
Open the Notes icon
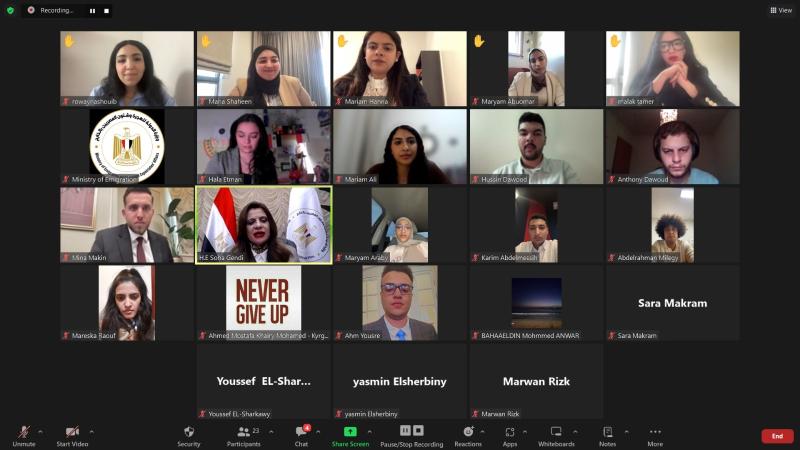click(607, 432)
